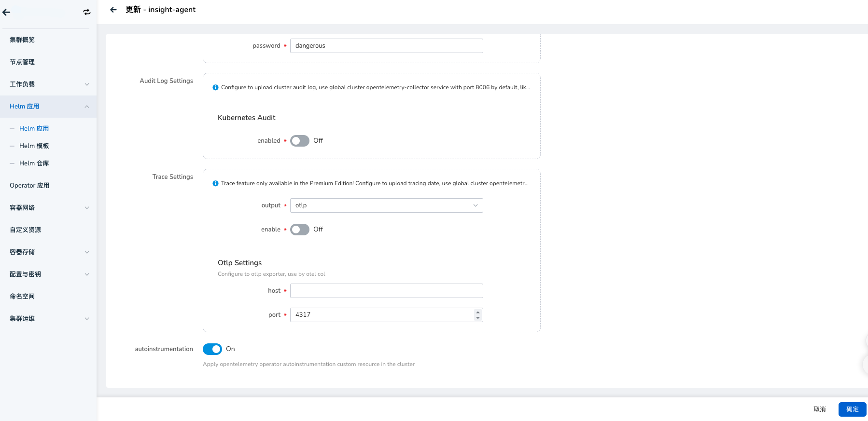Turn on the Trace enable switch

[x=299, y=230]
